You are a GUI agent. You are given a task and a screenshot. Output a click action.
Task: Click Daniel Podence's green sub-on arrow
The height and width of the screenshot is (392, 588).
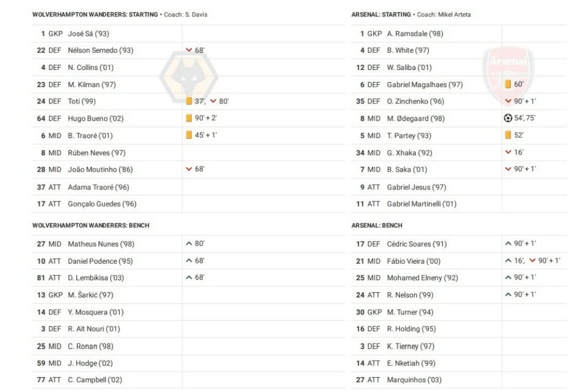point(189,261)
